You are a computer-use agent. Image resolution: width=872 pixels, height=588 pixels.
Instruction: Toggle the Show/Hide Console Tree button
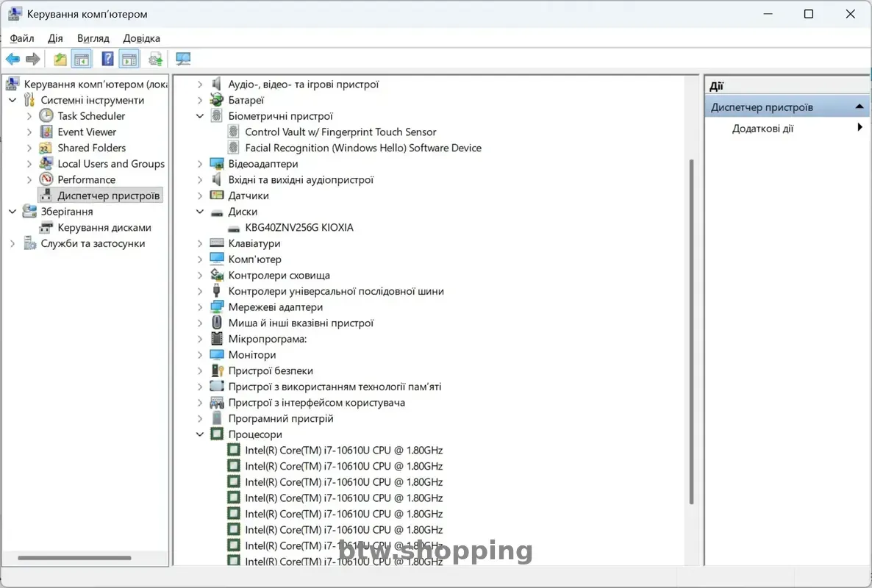click(x=81, y=60)
